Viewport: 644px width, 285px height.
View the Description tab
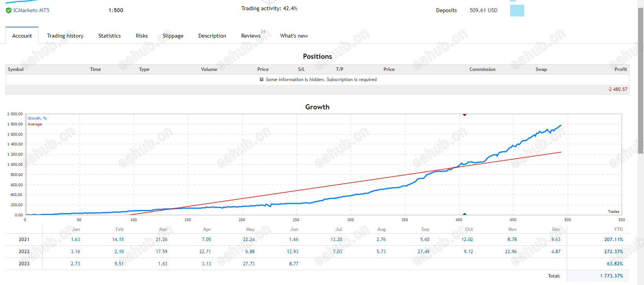[x=212, y=36]
